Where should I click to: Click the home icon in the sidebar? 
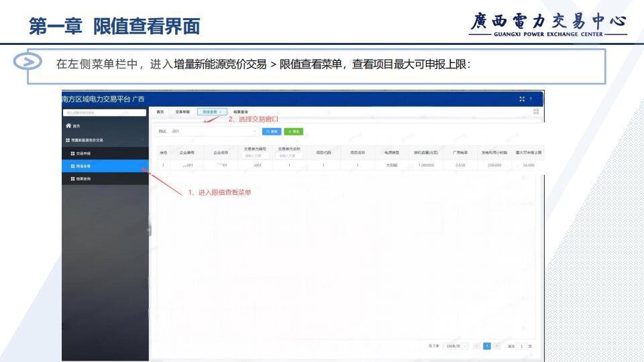tap(68, 126)
